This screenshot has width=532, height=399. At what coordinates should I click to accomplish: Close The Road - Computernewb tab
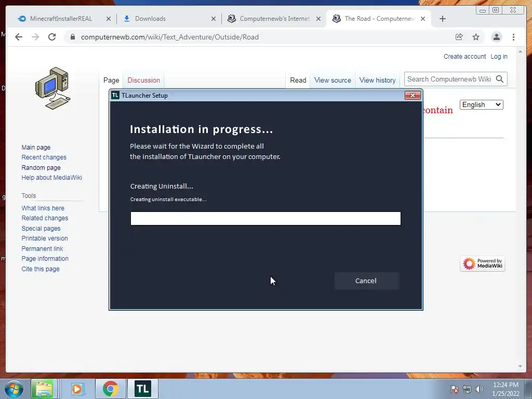423,19
